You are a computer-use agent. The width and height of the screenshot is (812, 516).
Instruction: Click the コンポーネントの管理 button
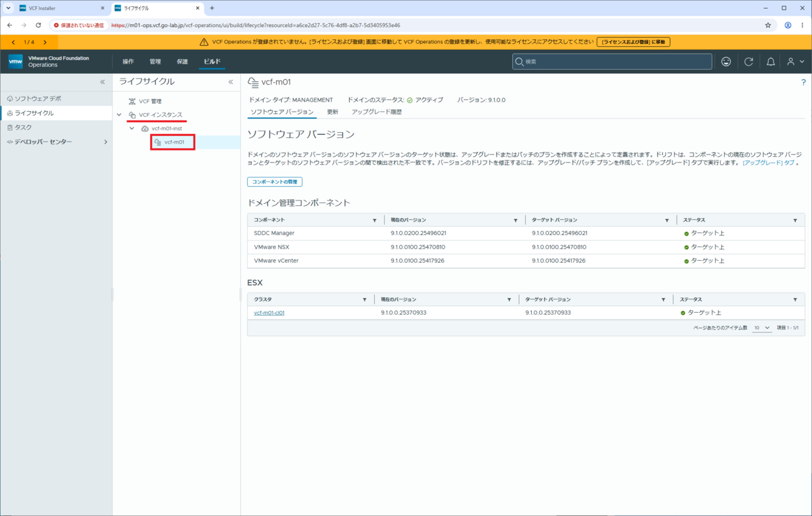coord(274,182)
